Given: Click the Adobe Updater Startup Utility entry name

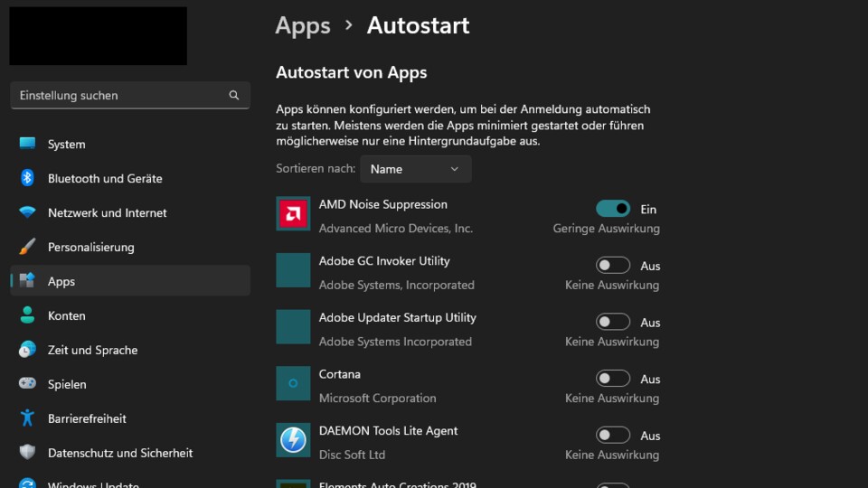Looking at the screenshot, I should point(398,317).
